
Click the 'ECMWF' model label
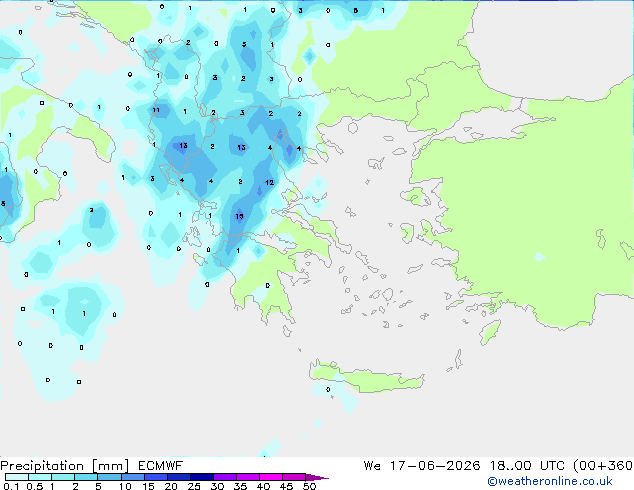(161, 466)
